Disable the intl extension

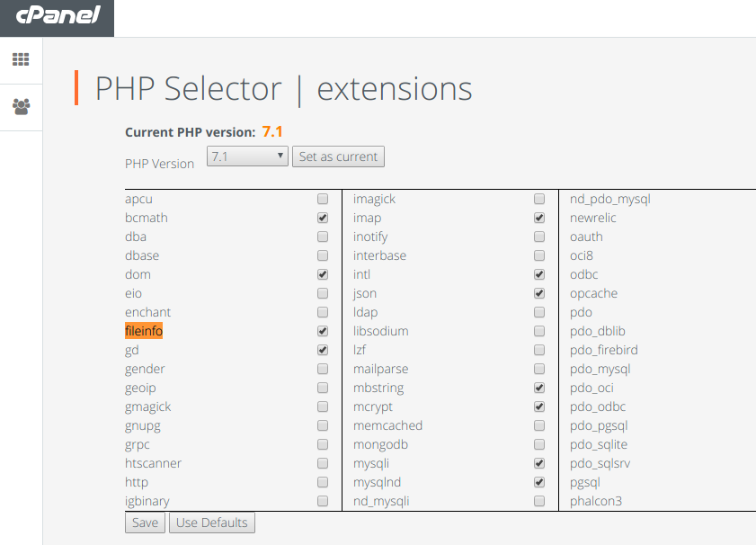(x=539, y=274)
